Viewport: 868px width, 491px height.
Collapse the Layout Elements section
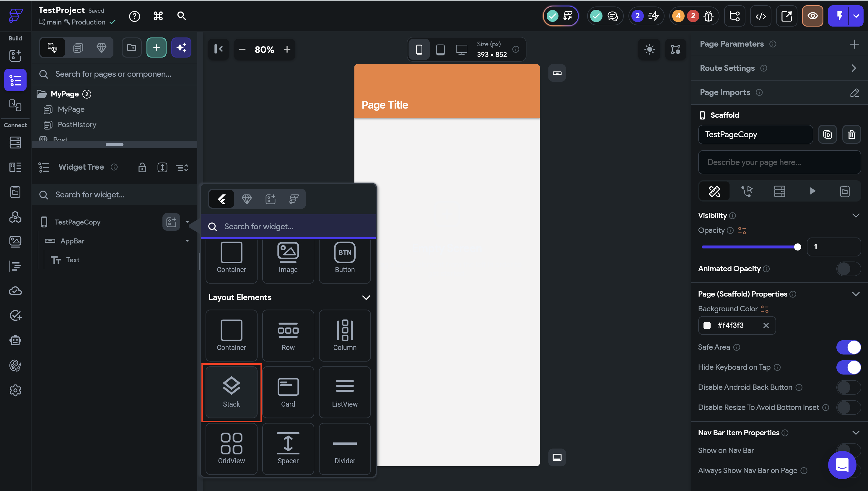coord(366,297)
